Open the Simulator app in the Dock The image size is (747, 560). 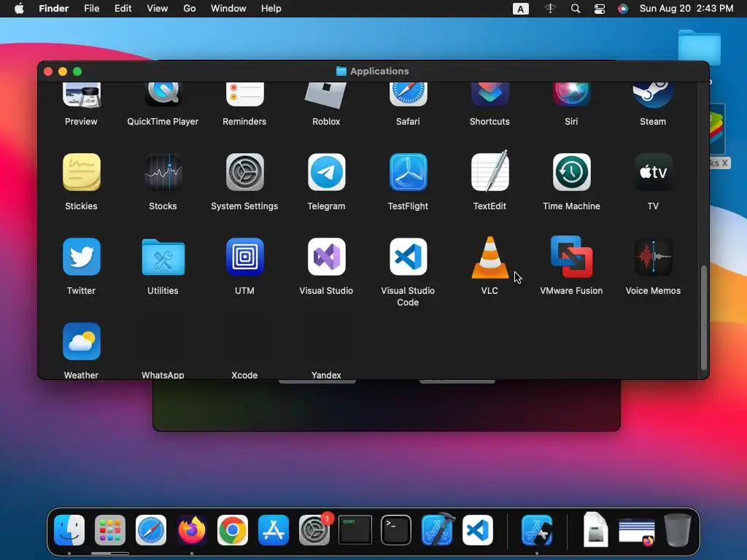[537, 530]
